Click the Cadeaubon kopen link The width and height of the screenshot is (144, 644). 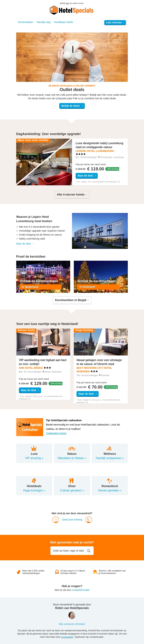(x=56, y=433)
